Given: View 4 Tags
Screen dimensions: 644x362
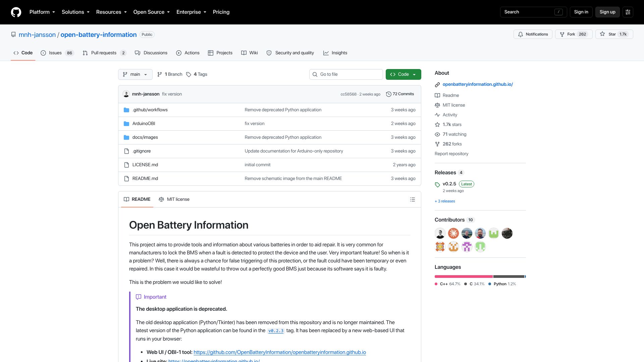Looking at the screenshot, I should [197, 74].
